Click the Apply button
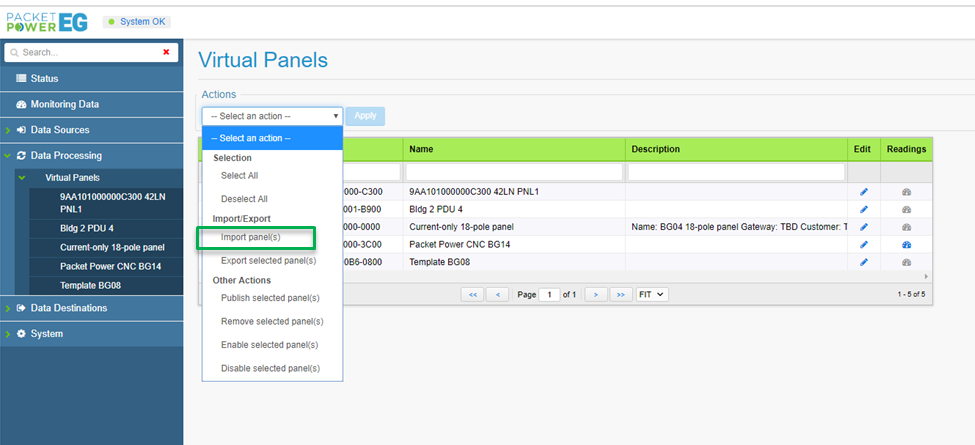Screen dimensions: 975x445 tap(365, 116)
